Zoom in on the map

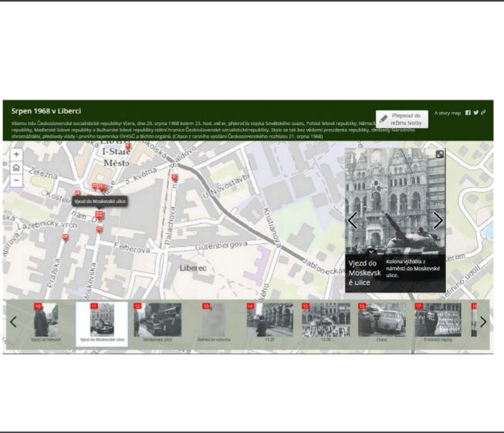[x=16, y=154]
